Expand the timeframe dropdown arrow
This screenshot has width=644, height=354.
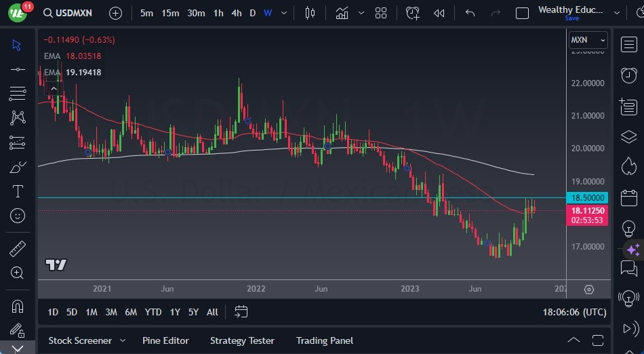click(284, 13)
